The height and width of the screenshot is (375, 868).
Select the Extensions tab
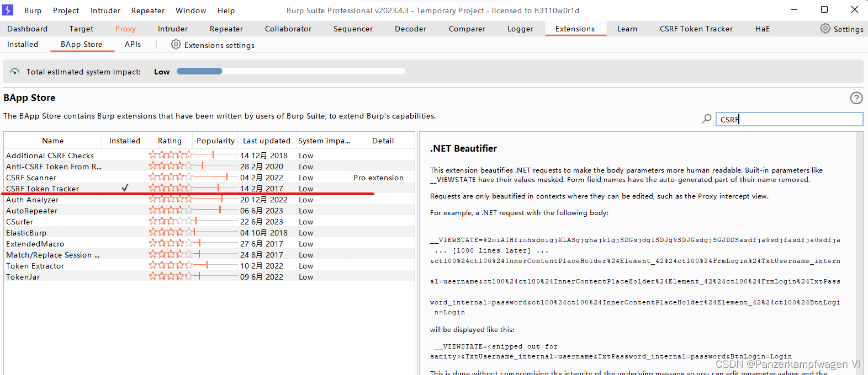[x=575, y=29]
